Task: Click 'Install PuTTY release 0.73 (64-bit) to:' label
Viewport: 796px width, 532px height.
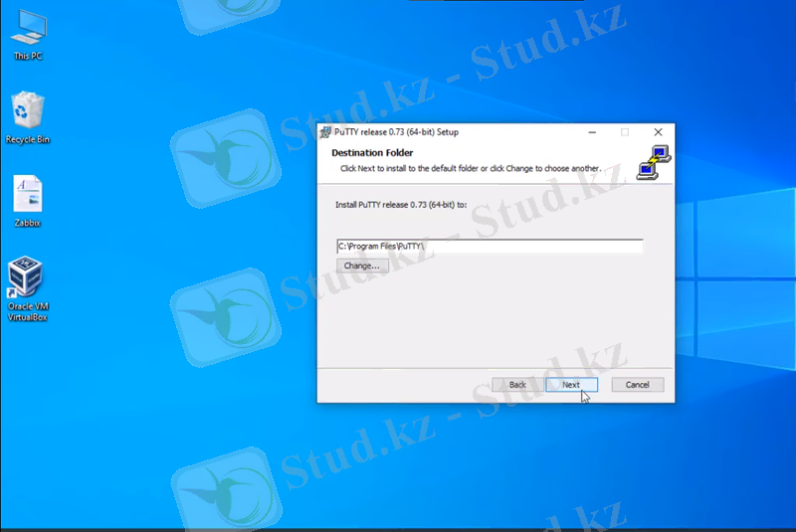Action: click(x=401, y=205)
